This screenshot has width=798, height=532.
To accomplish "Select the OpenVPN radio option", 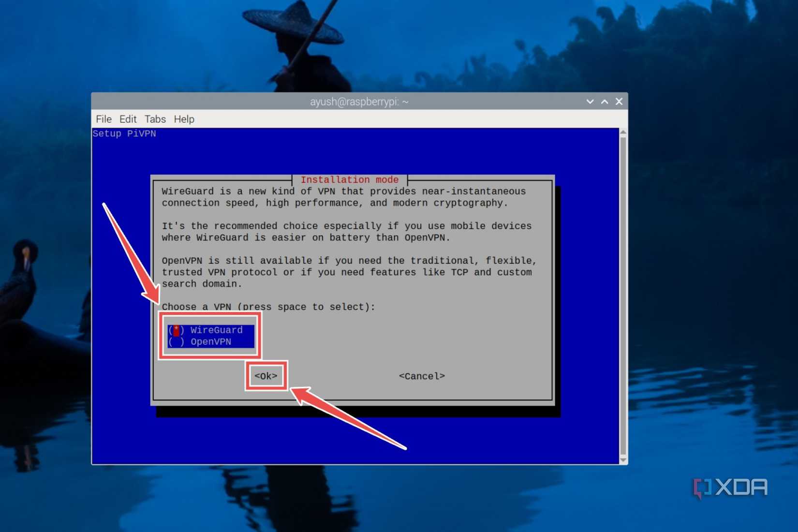I will (x=211, y=341).
